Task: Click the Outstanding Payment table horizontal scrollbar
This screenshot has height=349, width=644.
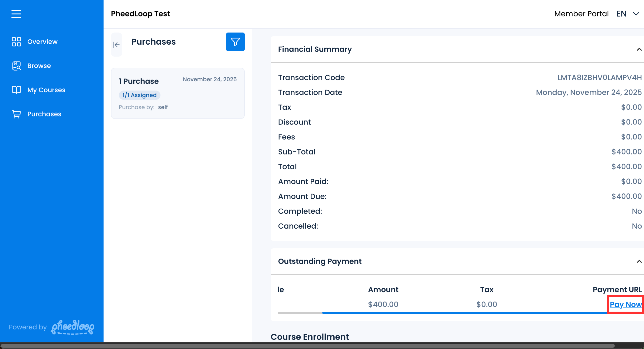Action: tap(465, 313)
